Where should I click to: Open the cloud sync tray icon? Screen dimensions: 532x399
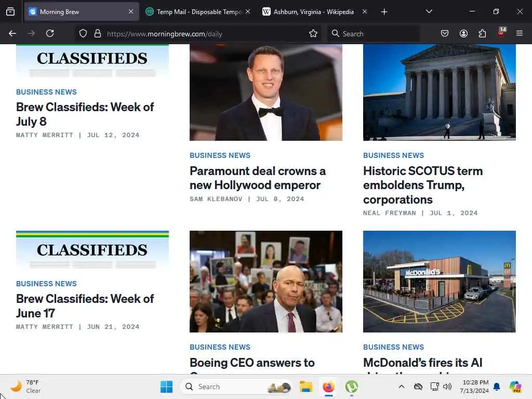tap(418, 387)
